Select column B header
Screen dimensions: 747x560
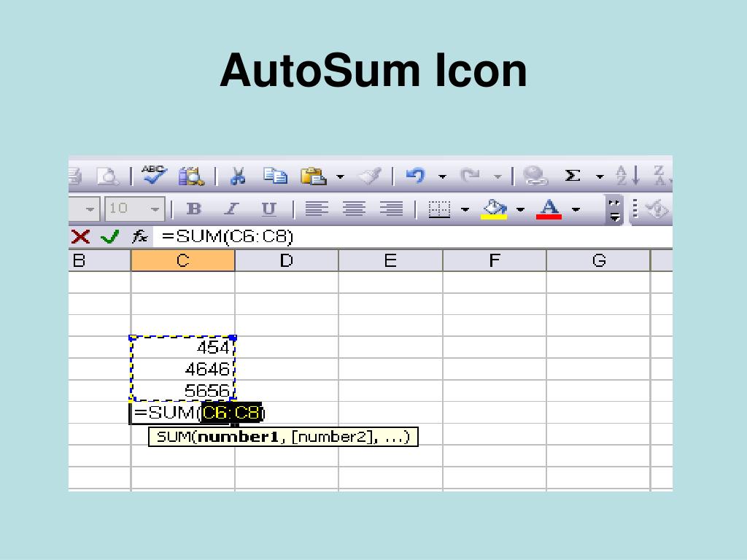[99, 260]
